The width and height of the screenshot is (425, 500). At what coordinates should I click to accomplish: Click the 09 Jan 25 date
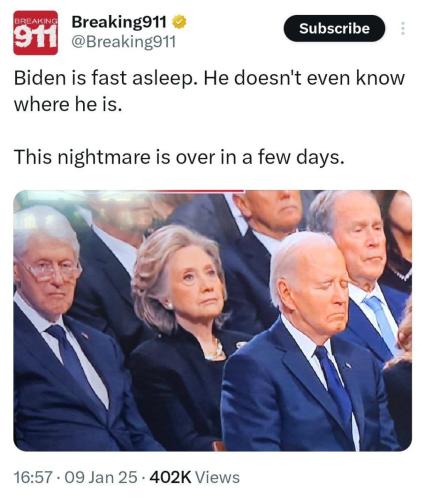tap(101, 477)
